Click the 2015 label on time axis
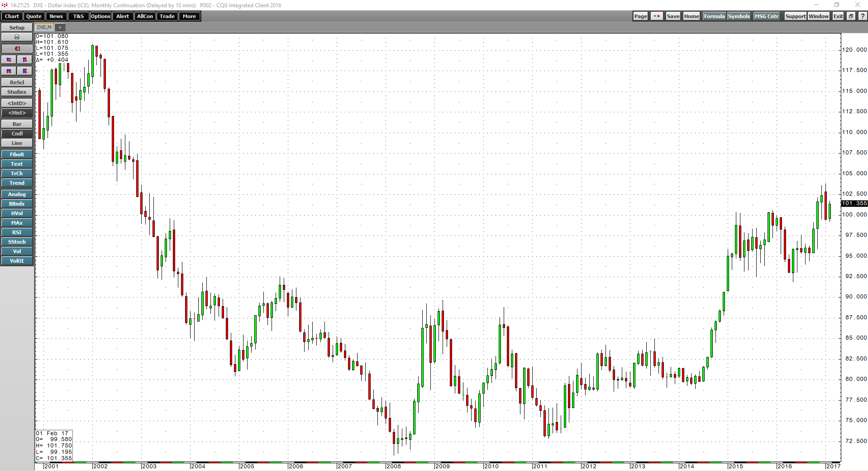Viewport: 868px width, 471px height. [x=735, y=466]
